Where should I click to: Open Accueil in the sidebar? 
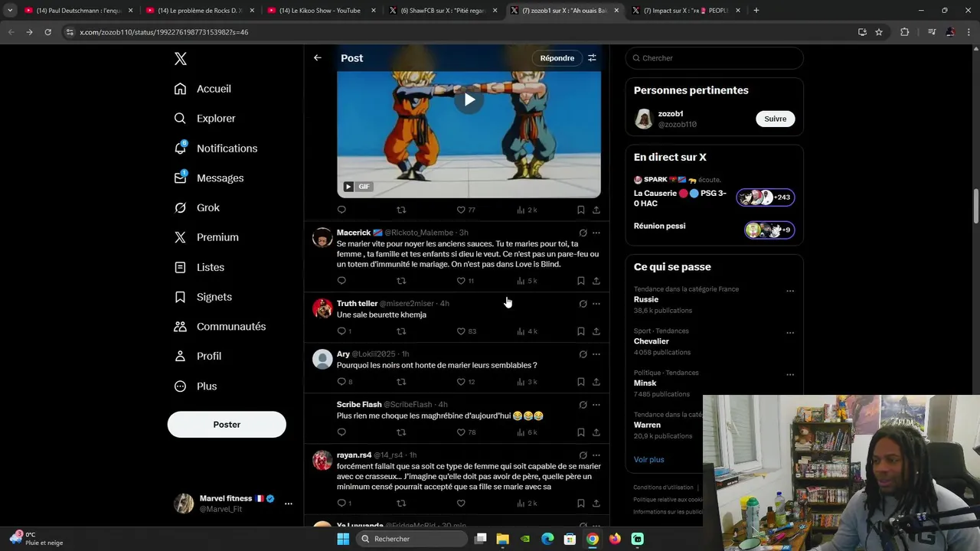[203, 89]
